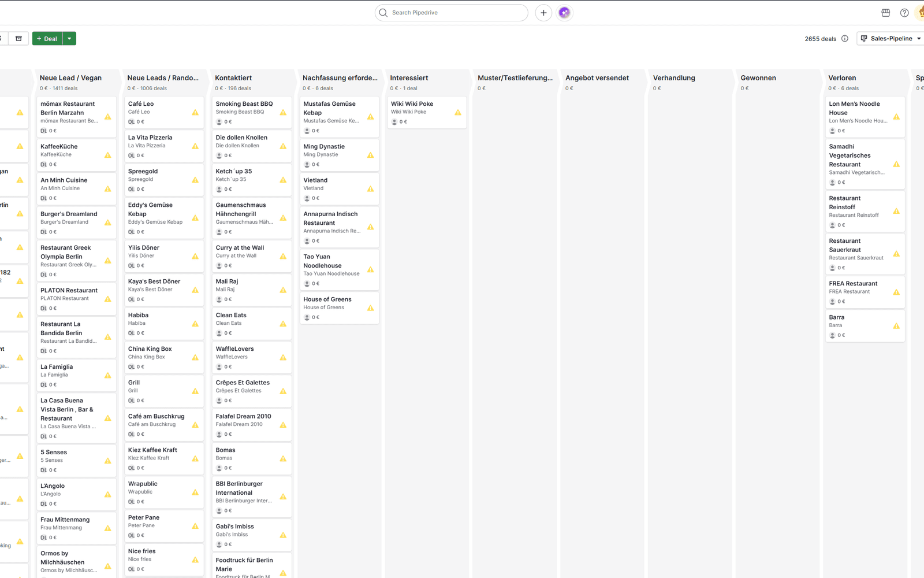The width and height of the screenshot is (924, 578).
Task: Click the Nachfassung erforde... column header
Action: click(340, 78)
